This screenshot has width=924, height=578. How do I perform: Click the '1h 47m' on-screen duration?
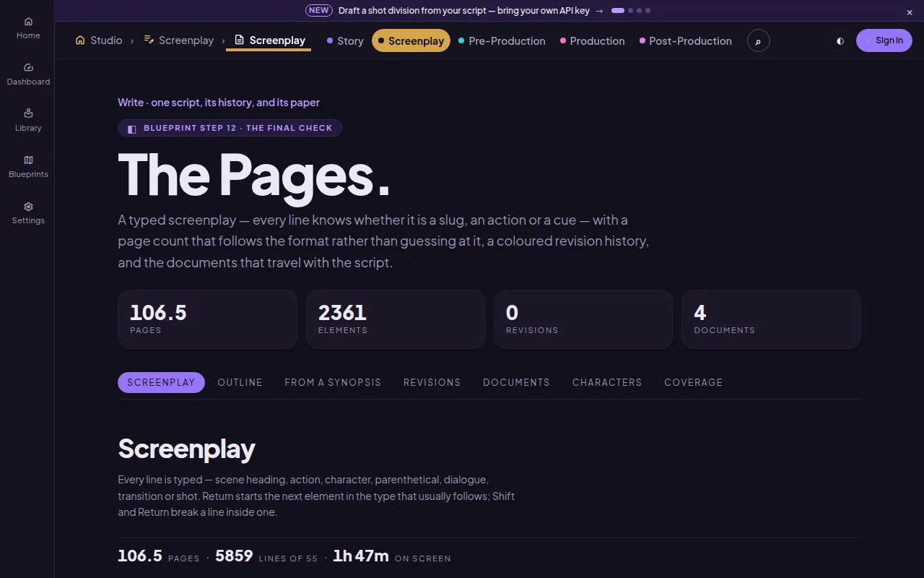point(361,556)
